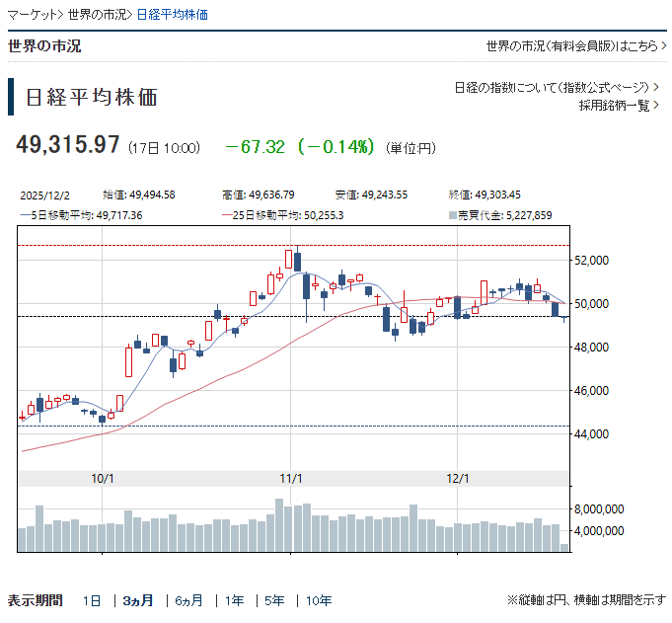Show the 5年 period chart
The width and height of the screenshot is (672, 623).
point(275,600)
